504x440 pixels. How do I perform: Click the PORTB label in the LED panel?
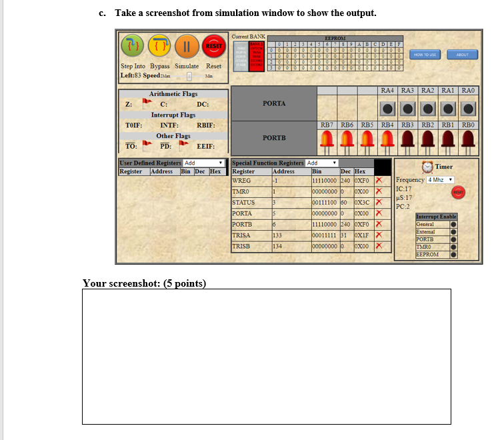coord(274,138)
